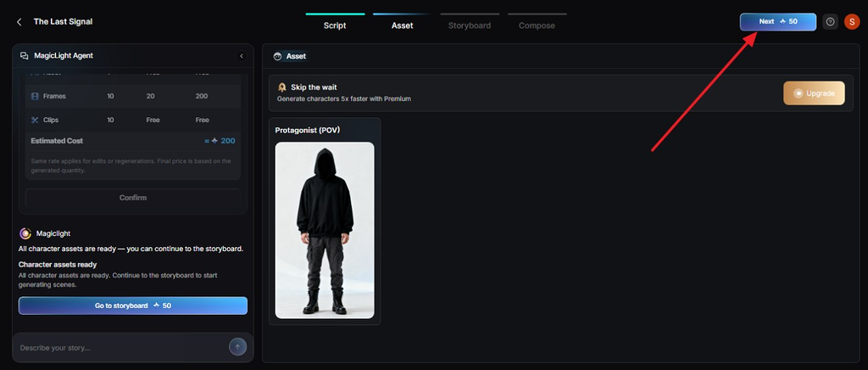Click the MagicLight Agent panel title
The image size is (868, 370).
pyautogui.click(x=64, y=56)
